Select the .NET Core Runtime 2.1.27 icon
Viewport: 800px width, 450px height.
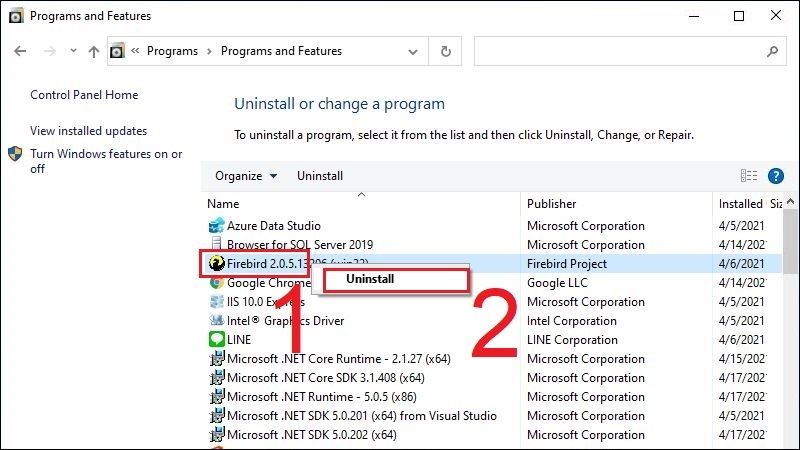pos(217,359)
